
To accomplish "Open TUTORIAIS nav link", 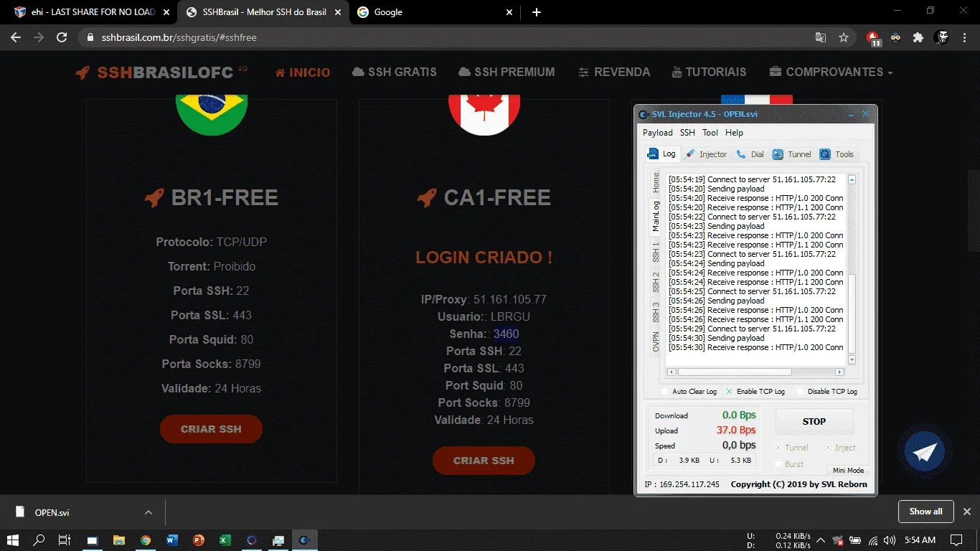I will [709, 72].
